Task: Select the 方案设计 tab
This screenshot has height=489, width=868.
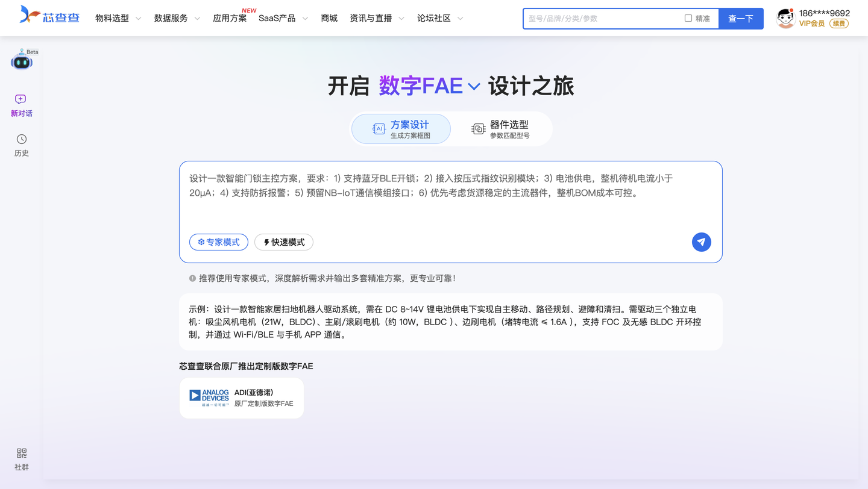Action: click(401, 129)
